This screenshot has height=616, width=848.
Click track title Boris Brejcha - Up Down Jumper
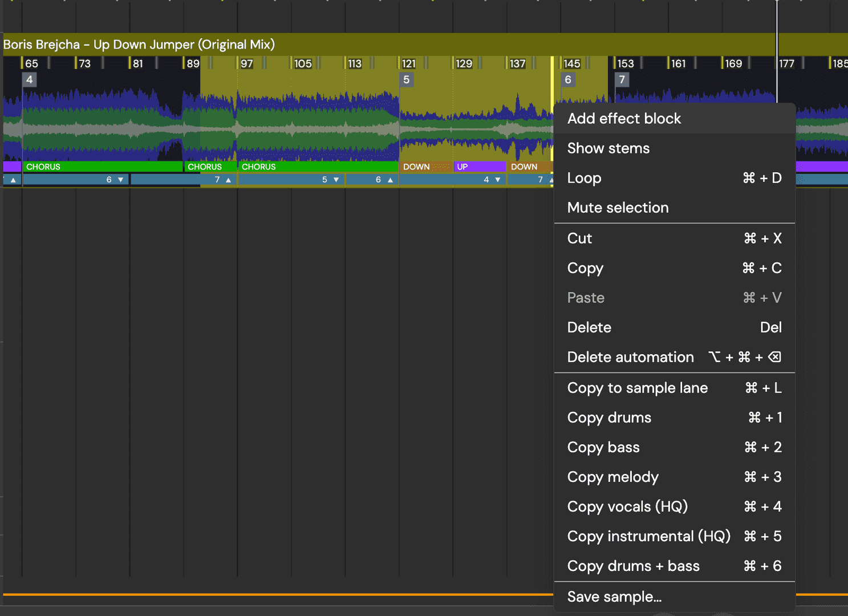tap(139, 44)
